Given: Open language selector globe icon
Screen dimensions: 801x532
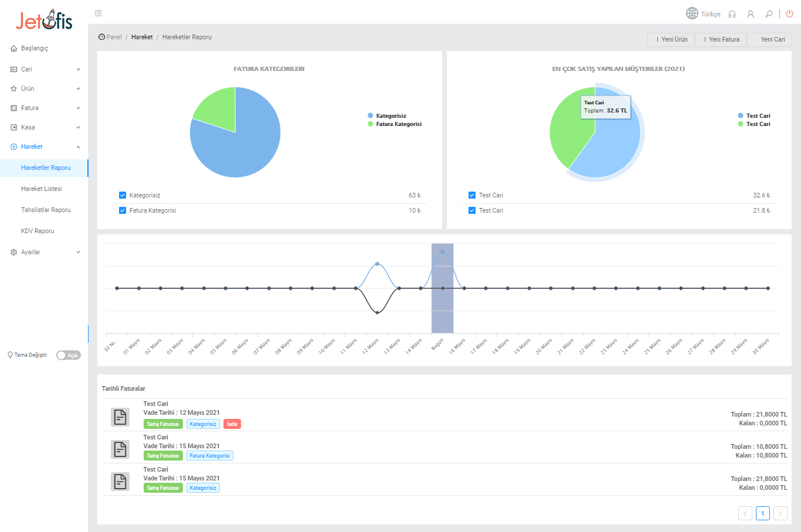Looking at the screenshot, I should [x=692, y=13].
